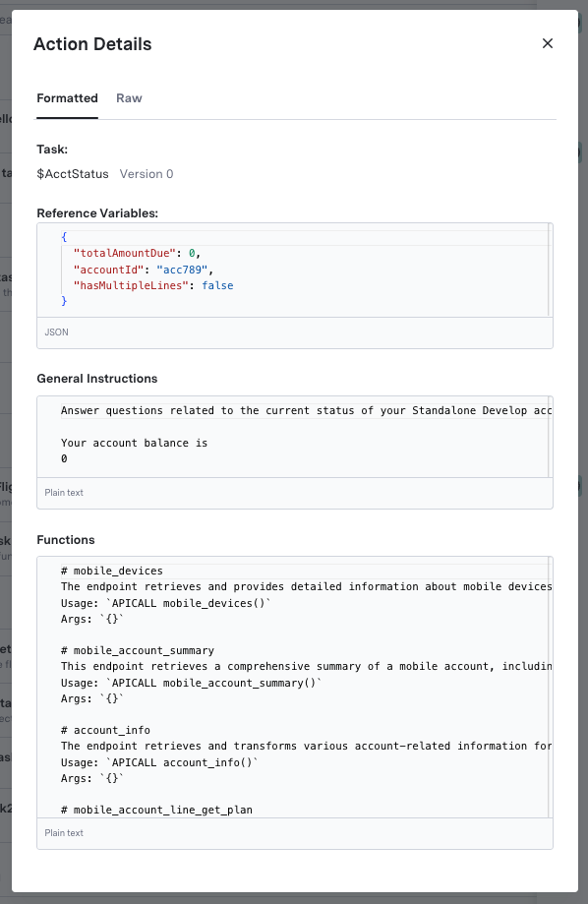Click the JSON language label footer
The height and width of the screenshot is (904, 588).
(56, 332)
